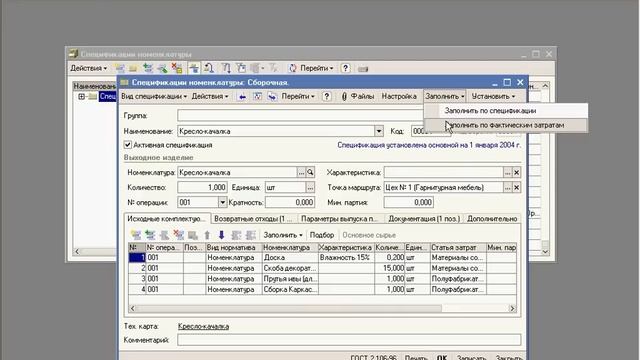Click the Настройка button

399,97
